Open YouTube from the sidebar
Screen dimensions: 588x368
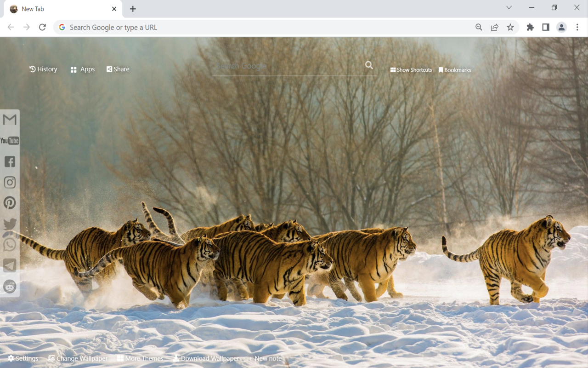point(10,141)
